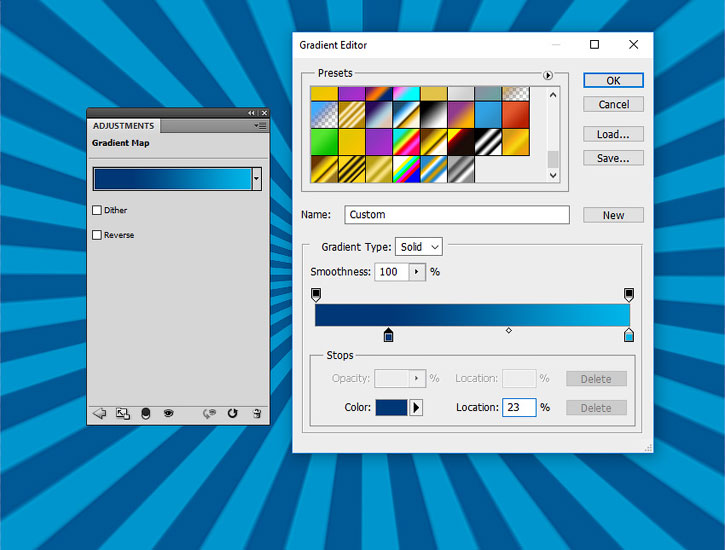The image size is (725, 550).
Task: Select the black to white gradient preset
Action: pos(434,115)
